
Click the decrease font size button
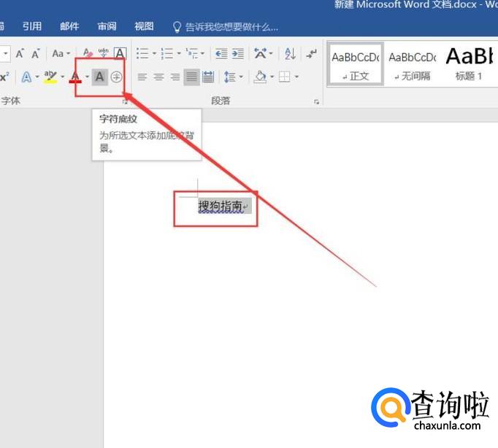[x=36, y=53]
